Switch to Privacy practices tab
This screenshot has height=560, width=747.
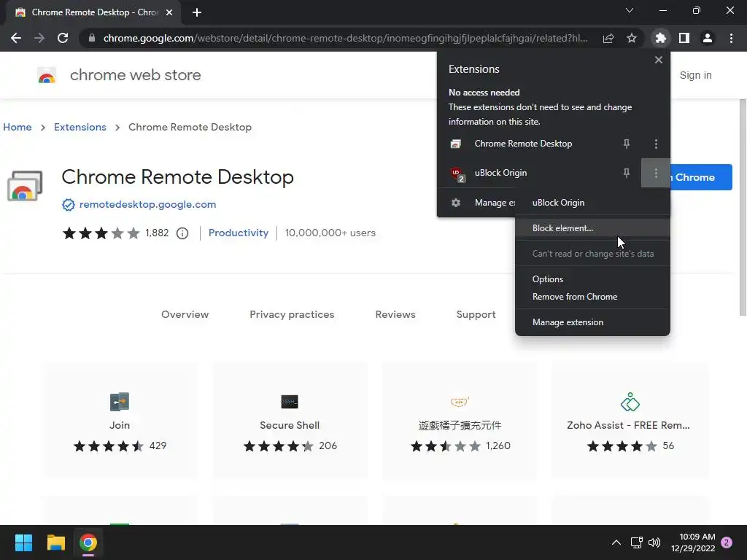[x=292, y=314]
